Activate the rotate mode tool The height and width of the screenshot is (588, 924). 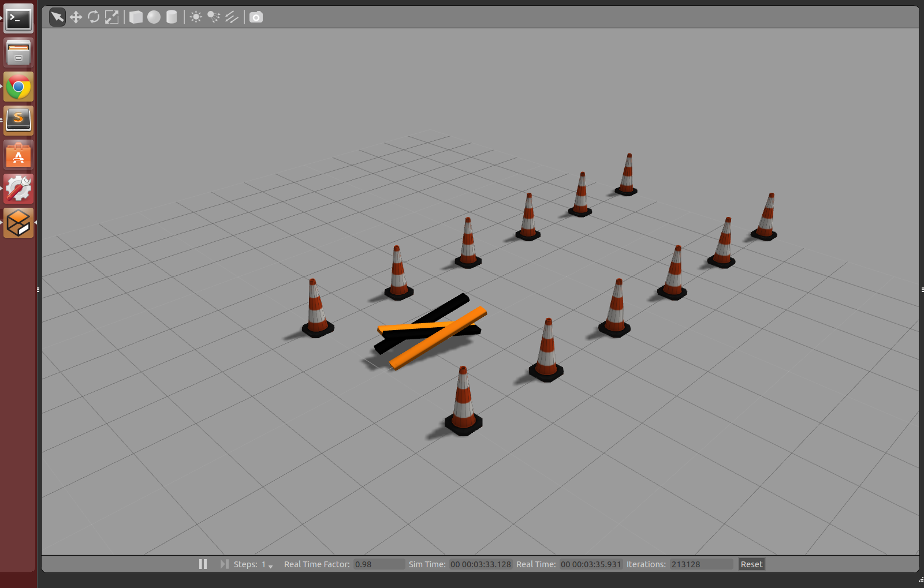pyautogui.click(x=94, y=17)
